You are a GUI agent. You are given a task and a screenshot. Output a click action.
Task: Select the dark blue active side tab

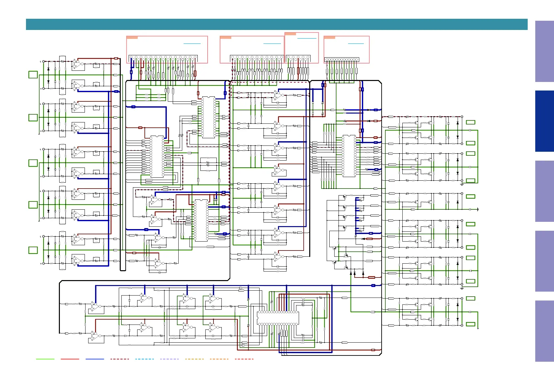coord(544,121)
